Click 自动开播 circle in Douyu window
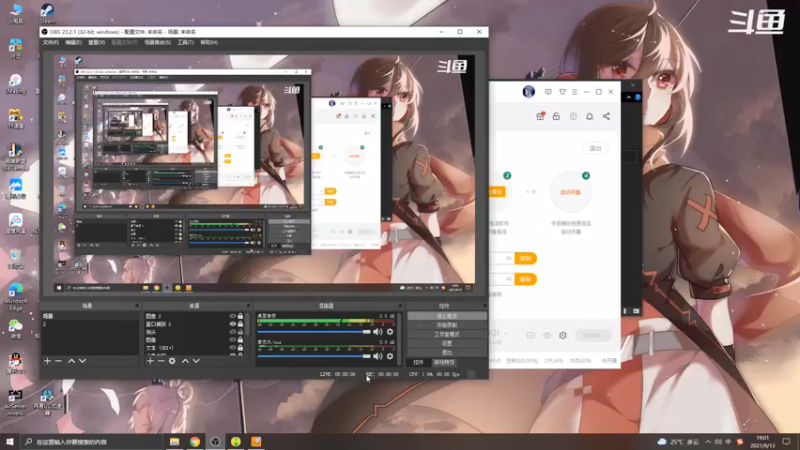Viewport: 800px width, 450px height. (x=570, y=192)
